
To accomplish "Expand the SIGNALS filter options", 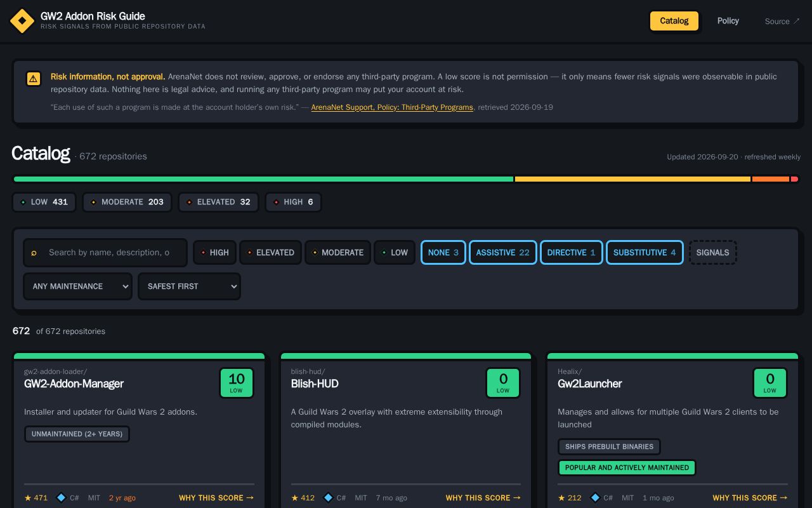I will click(712, 253).
